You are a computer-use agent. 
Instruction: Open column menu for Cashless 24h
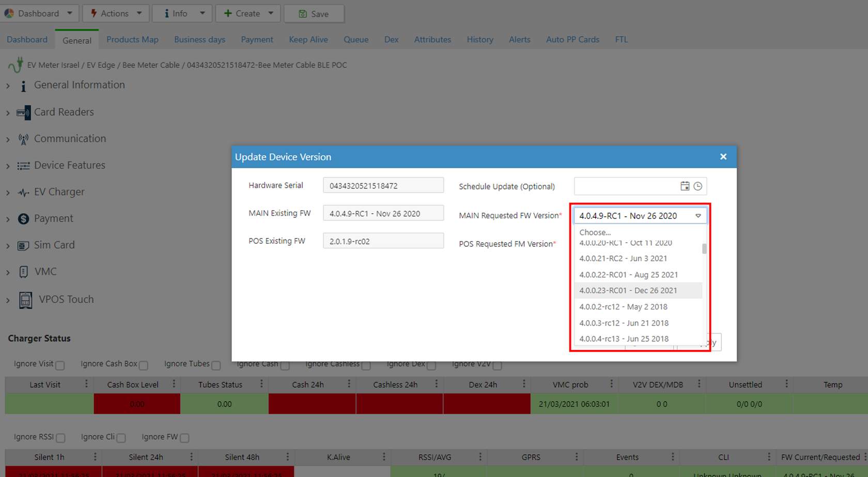coord(436,384)
